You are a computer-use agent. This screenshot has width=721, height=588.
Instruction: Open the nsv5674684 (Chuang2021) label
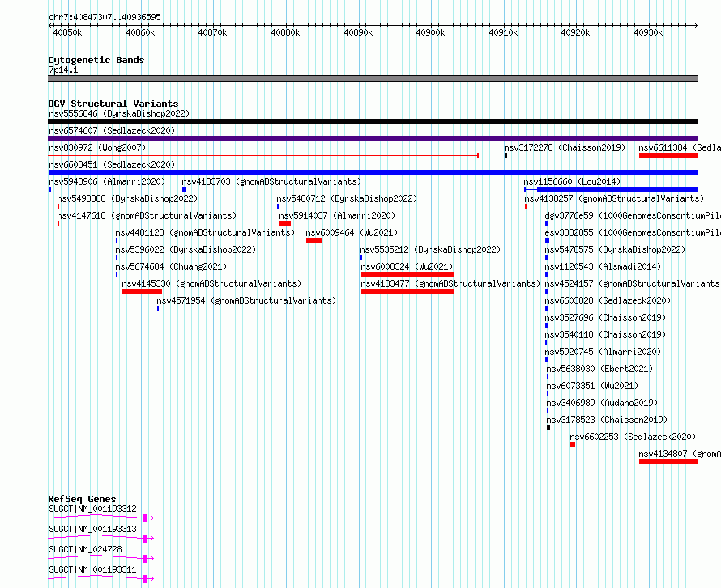(171, 266)
